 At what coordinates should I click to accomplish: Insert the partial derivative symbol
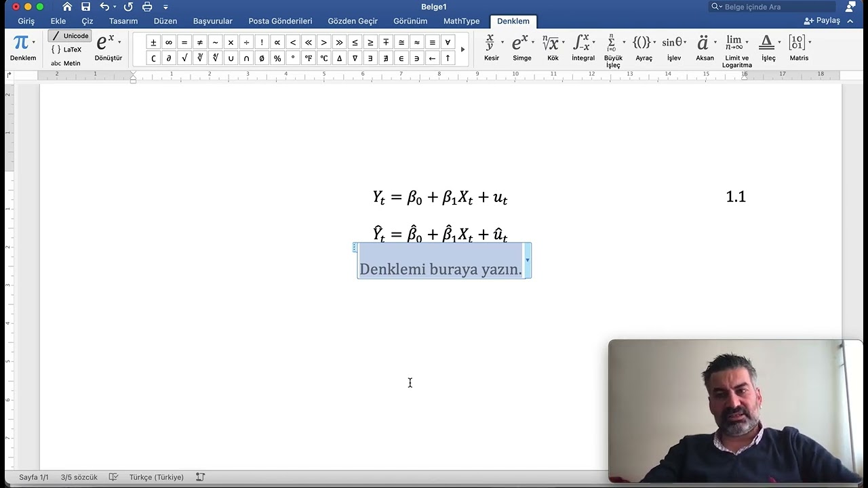(169, 58)
